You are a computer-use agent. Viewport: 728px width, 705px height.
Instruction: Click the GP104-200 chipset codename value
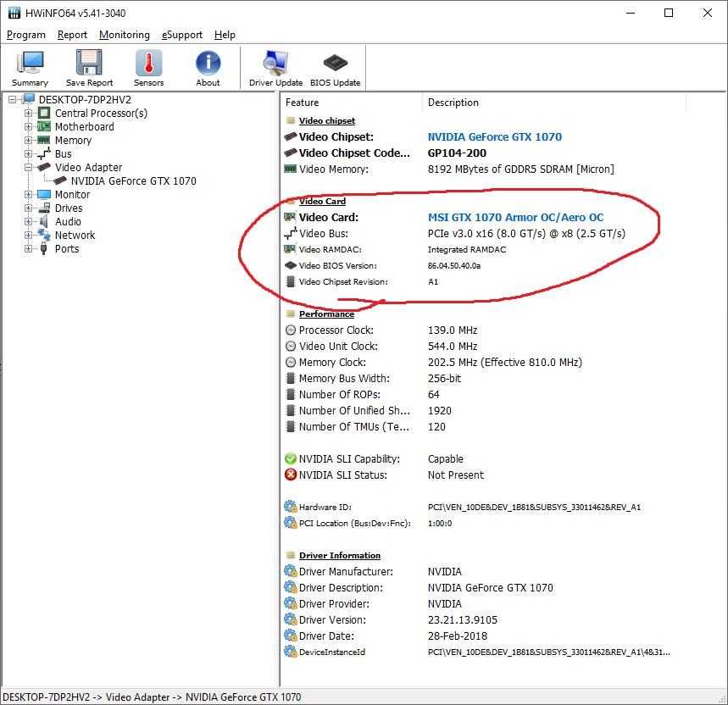coord(457,153)
